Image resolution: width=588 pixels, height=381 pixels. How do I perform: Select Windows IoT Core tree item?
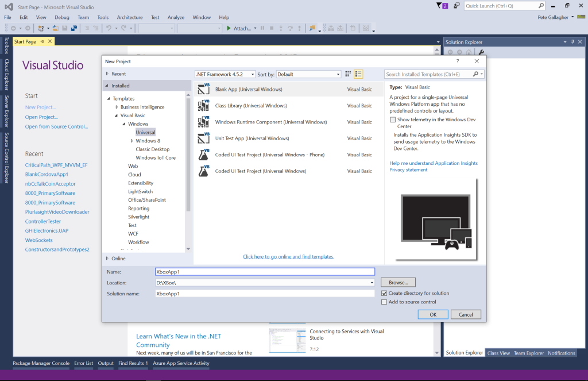click(x=155, y=157)
